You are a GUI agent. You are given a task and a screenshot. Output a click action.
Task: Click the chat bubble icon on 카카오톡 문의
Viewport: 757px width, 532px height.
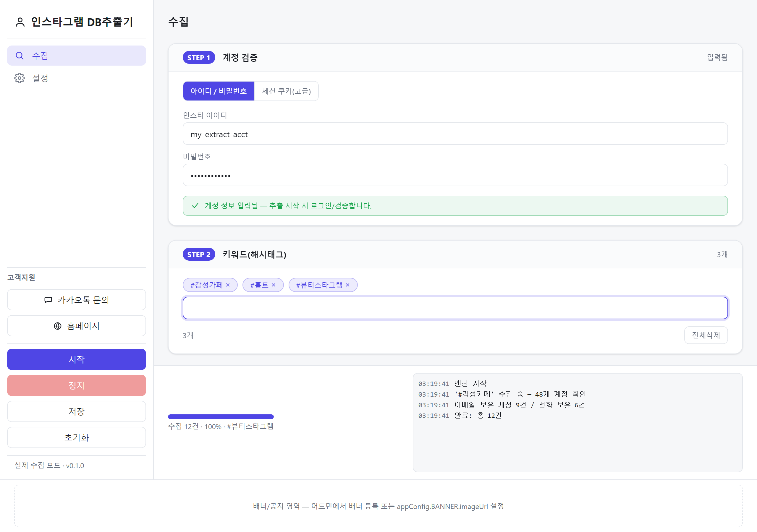[48, 300]
